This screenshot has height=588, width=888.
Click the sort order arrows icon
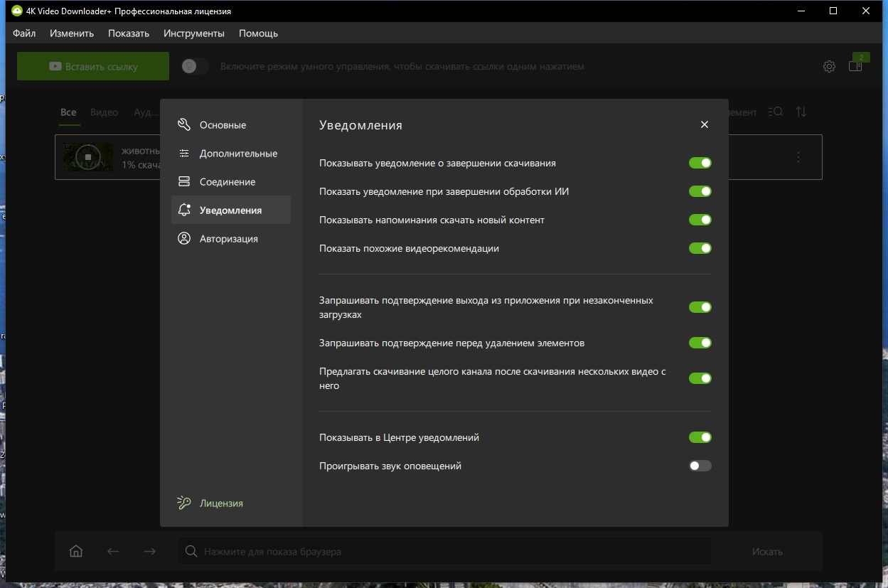tap(801, 112)
